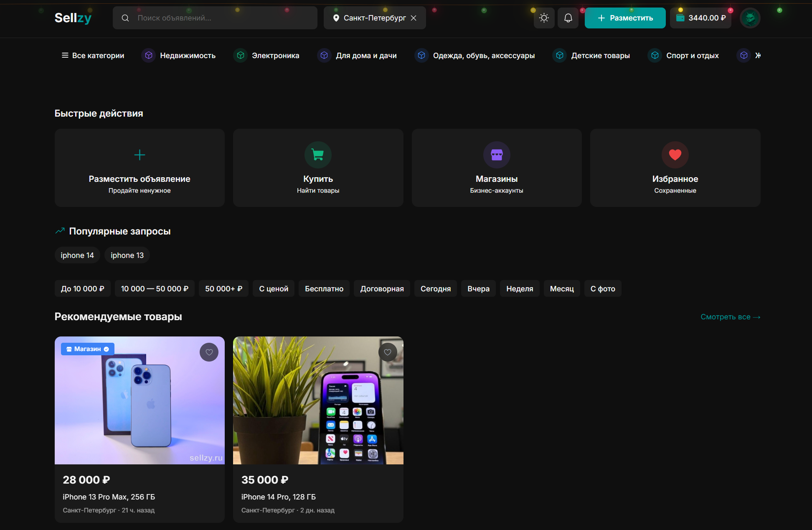
Task: Toggle the light/dark theme sun icon
Action: click(x=544, y=18)
